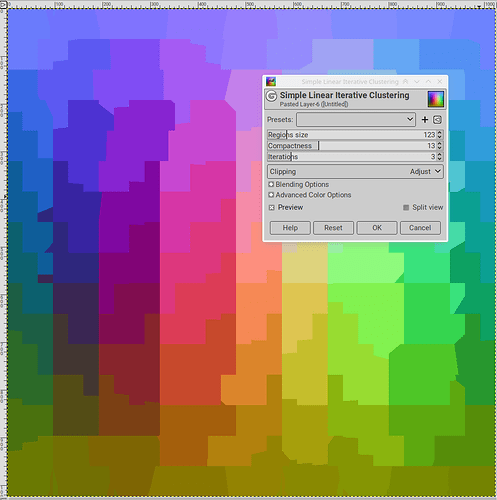
Task: Click the OK button to apply
Action: click(x=377, y=228)
